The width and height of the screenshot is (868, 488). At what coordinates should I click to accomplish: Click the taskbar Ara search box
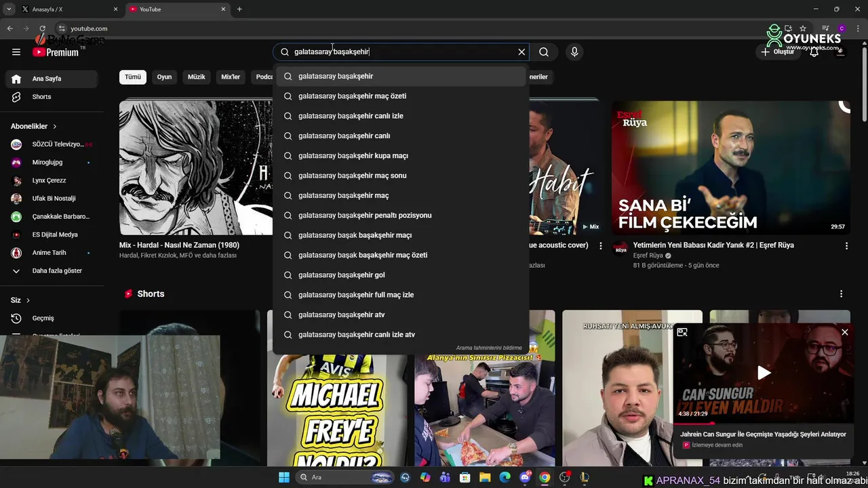pyautogui.click(x=346, y=478)
